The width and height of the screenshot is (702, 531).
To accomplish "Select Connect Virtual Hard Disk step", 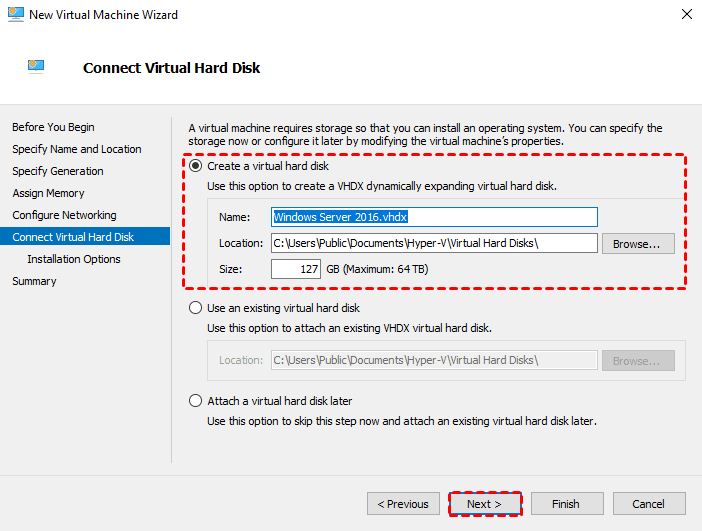I will [73, 237].
